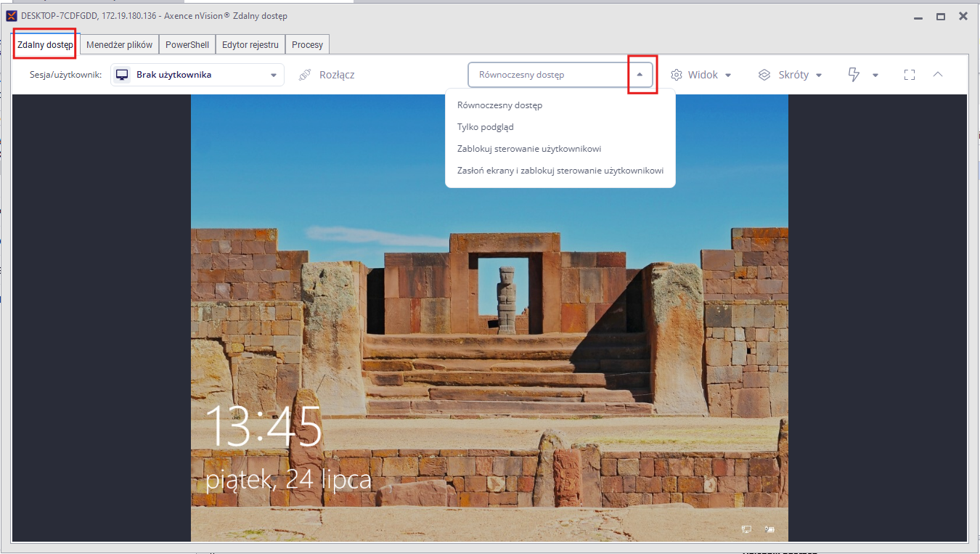
Task: Click the remote lock screen clock area
Action: point(264,426)
